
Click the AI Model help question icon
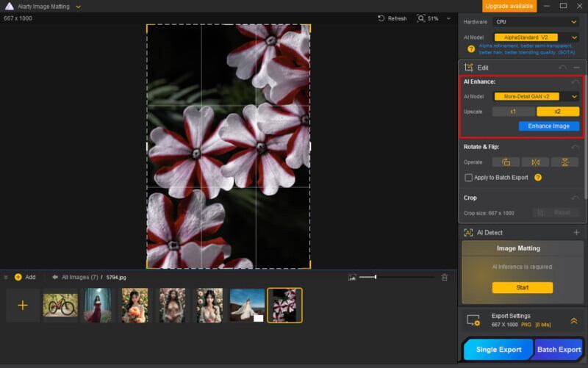[x=471, y=49]
